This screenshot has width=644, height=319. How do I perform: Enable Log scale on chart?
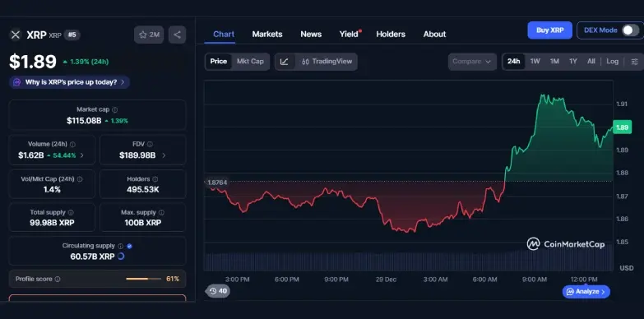[613, 62]
